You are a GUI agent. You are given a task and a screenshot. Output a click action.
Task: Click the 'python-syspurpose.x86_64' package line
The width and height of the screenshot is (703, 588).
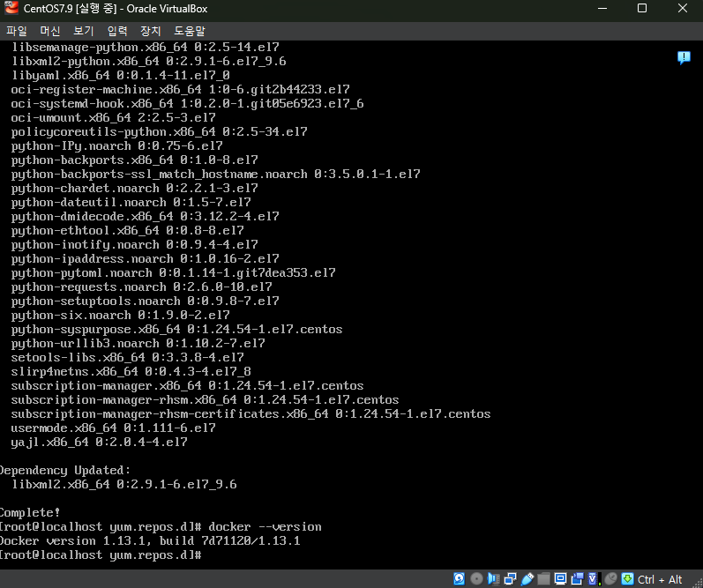click(176, 329)
